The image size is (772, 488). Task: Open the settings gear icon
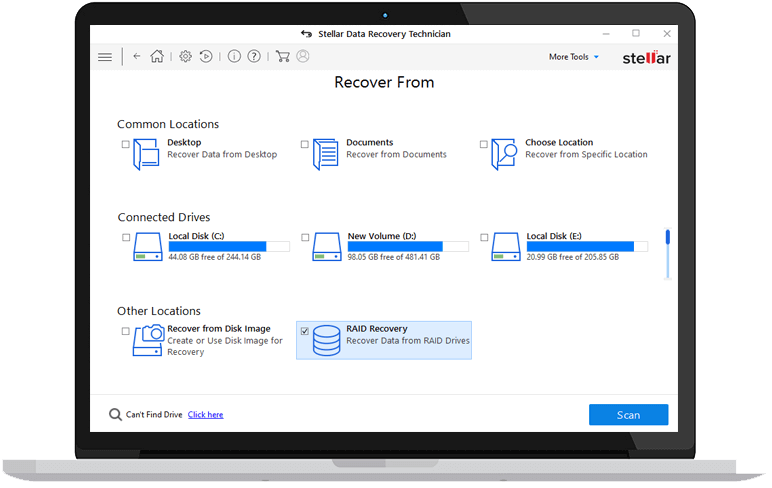[x=185, y=57]
